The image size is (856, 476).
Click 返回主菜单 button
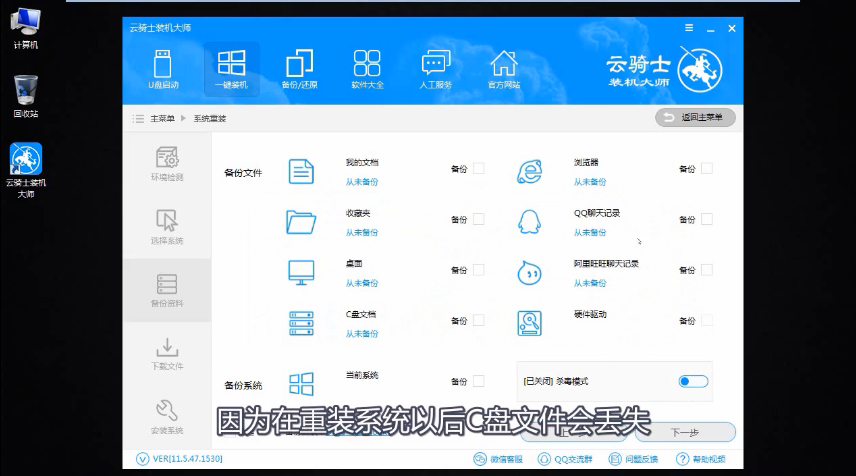pyautogui.click(x=695, y=117)
